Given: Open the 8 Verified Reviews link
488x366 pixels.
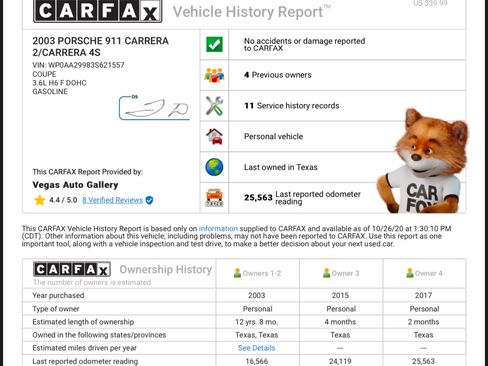Looking at the screenshot, I should coord(113,200).
